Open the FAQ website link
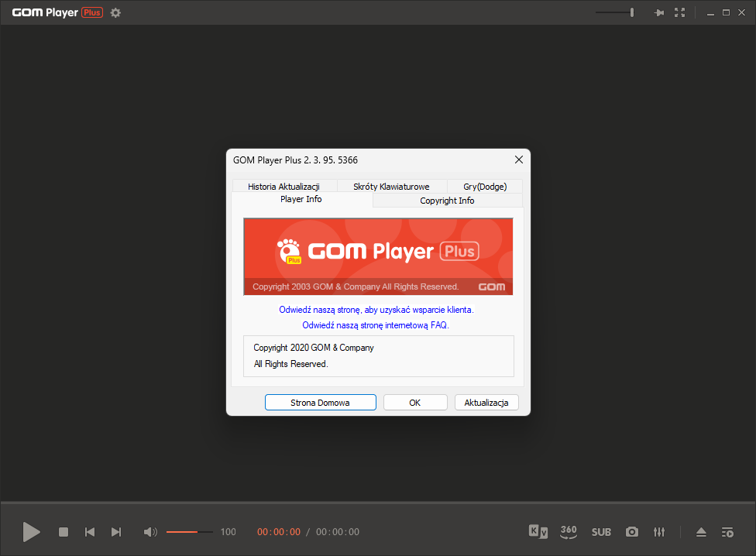The image size is (756, 556). pos(375,325)
